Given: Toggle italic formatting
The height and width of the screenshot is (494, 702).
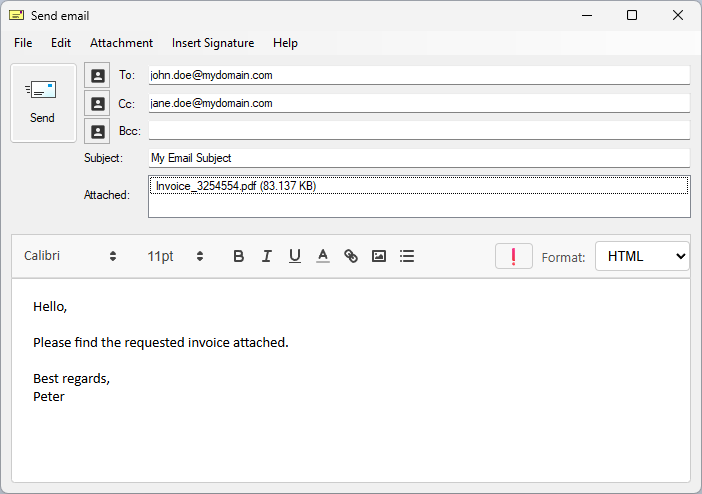Looking at the screenshot, I should (x=266, y=256).
